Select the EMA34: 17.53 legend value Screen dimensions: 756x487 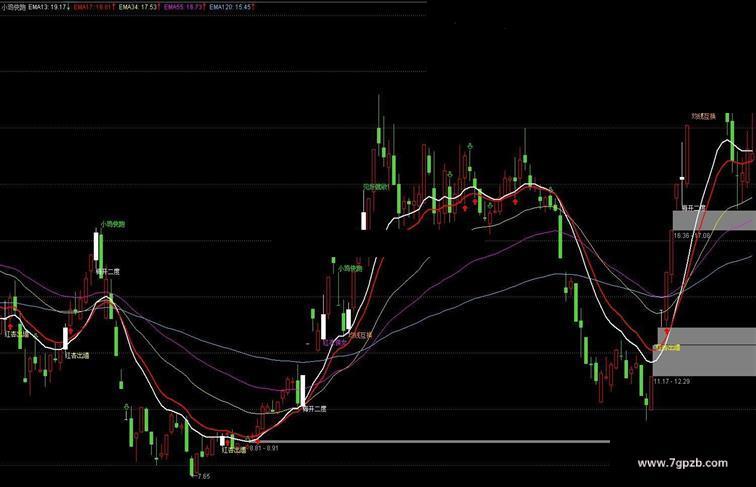[138, 7]
